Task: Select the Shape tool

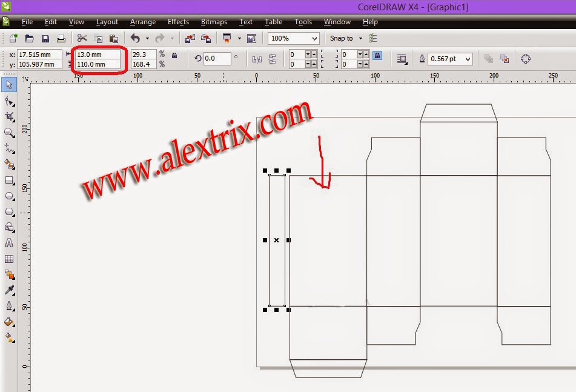Action: point(10,101)
